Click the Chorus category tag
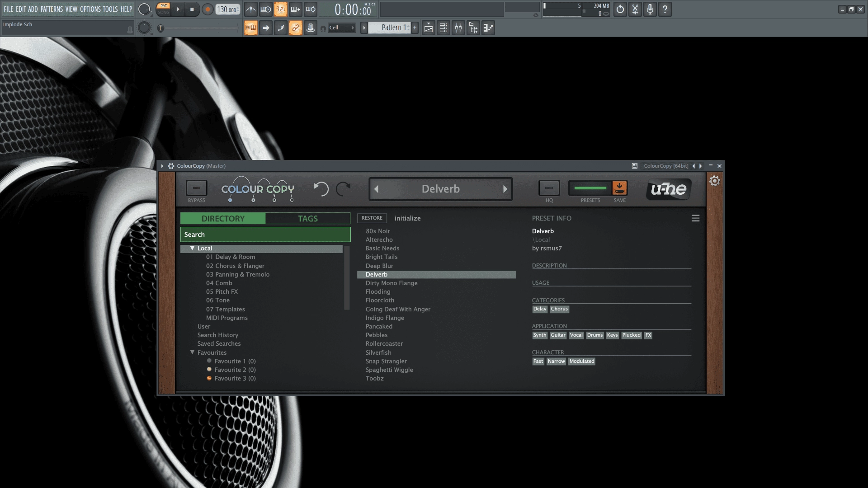Screen dimensions: 868x488 click(x=559, y=309)
